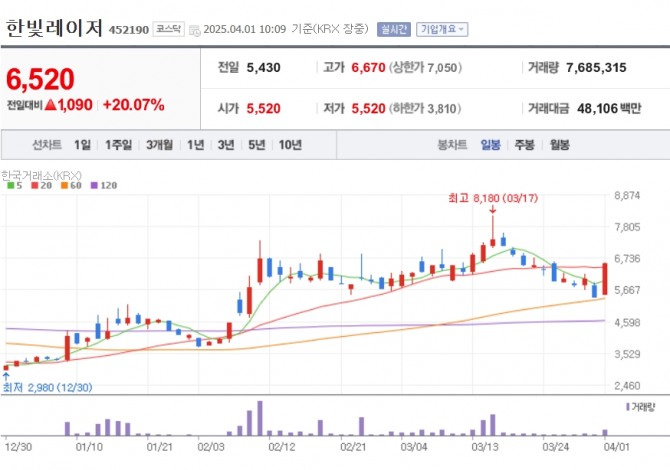Click the 02/12 date label on axis
Viewport: 670px width, 470px height.
[x=282, y=447]
